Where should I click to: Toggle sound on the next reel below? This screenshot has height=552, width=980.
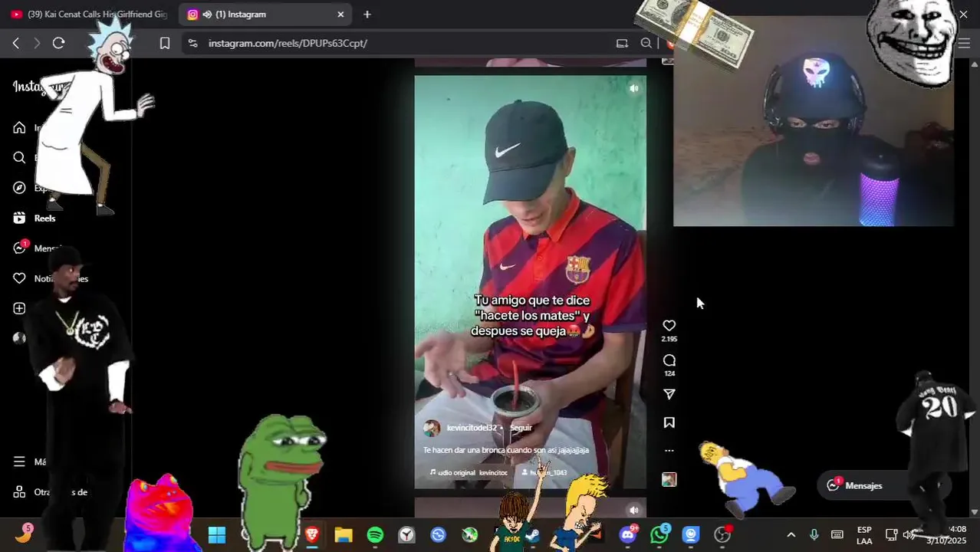pos(634,509)
